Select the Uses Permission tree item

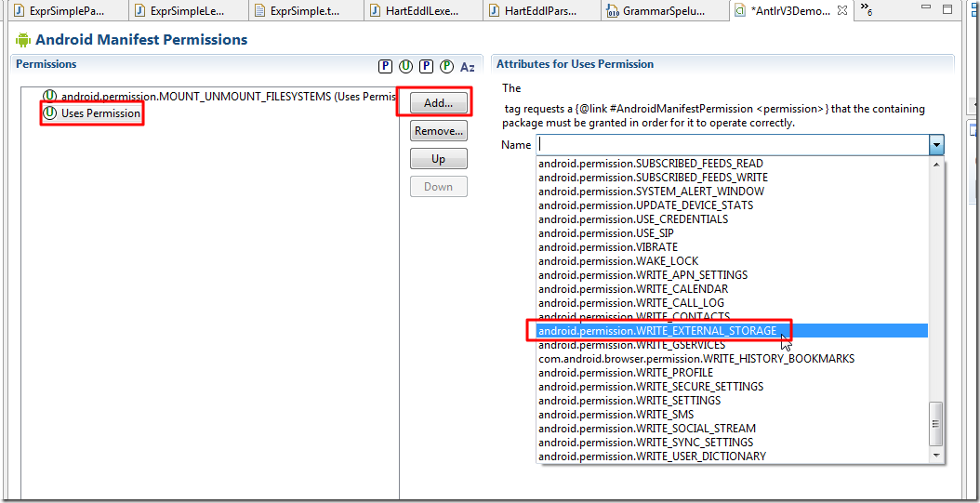[92, 113]
